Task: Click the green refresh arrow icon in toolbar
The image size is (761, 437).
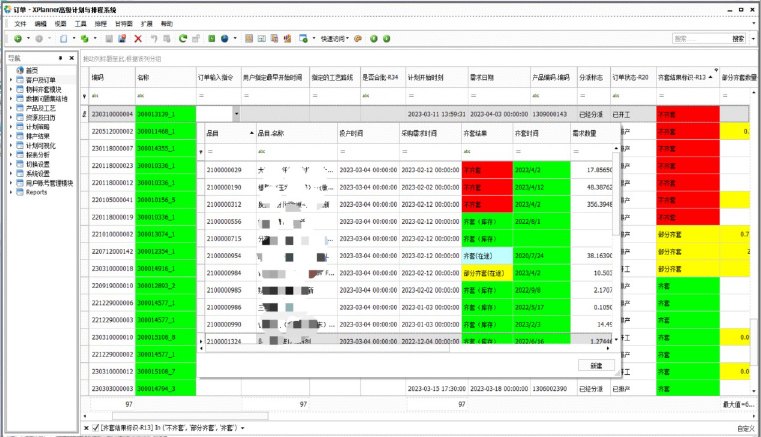Action: pyautogui.click(x=182, y=39)
